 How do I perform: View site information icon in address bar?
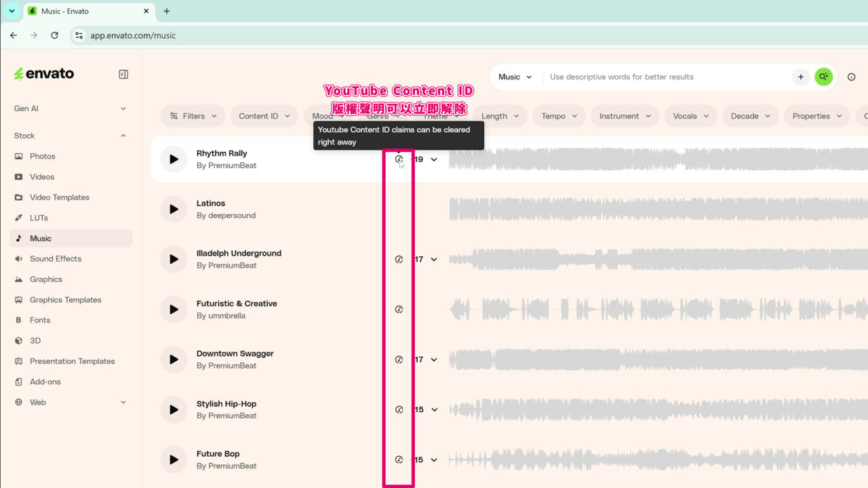pyautogui.click(x=79, y=35)
